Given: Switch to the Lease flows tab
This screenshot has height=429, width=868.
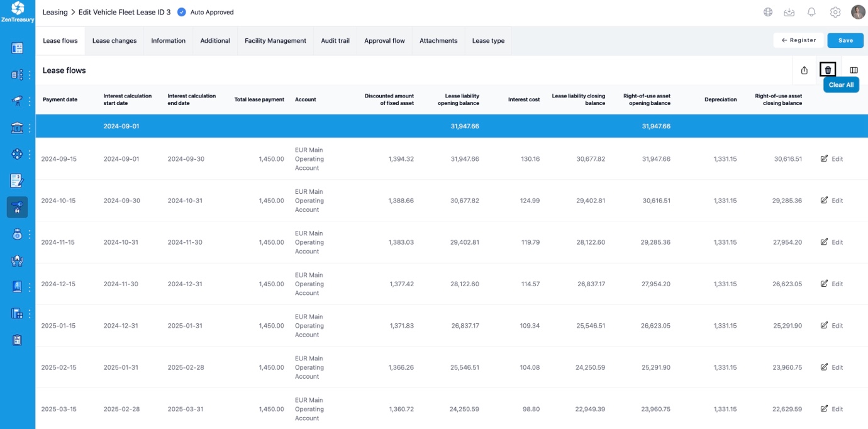Looking at the screenshot, I should 60,41.
